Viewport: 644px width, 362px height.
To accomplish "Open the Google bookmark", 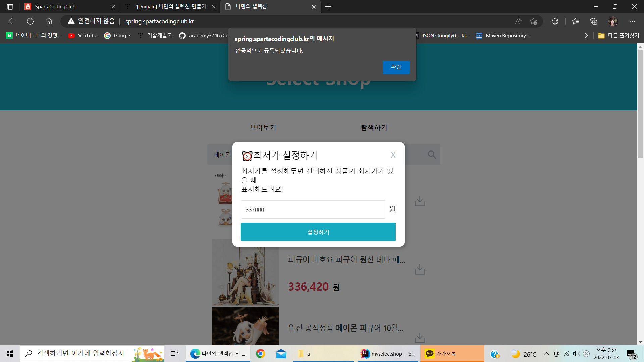I will tap(117, 36).
